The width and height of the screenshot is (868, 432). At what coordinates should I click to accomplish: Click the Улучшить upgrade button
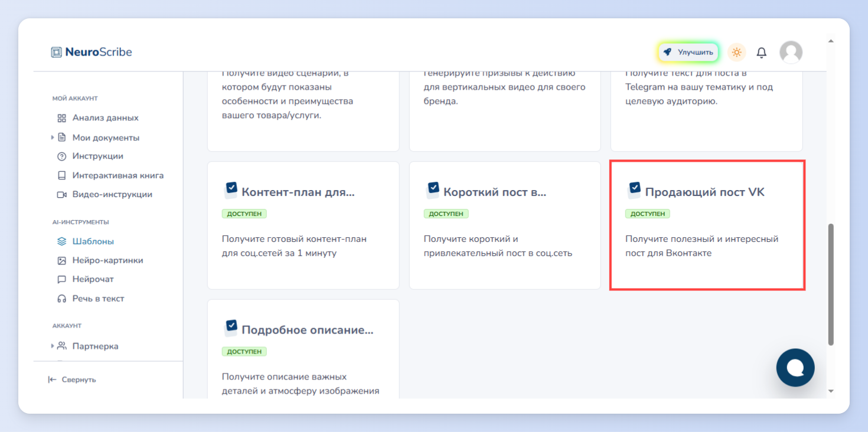[x=688, y=52]
